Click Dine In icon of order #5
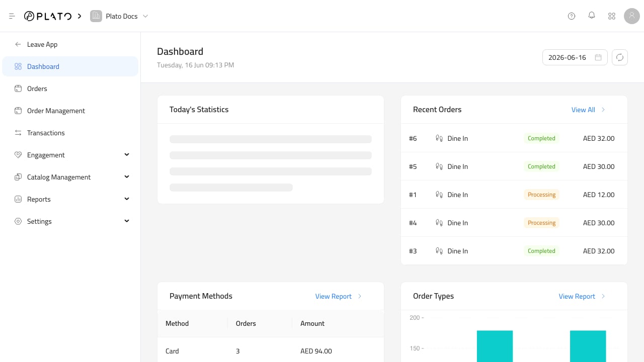The width and height of the screenshot is (644, 362). [x=439, y=166]
